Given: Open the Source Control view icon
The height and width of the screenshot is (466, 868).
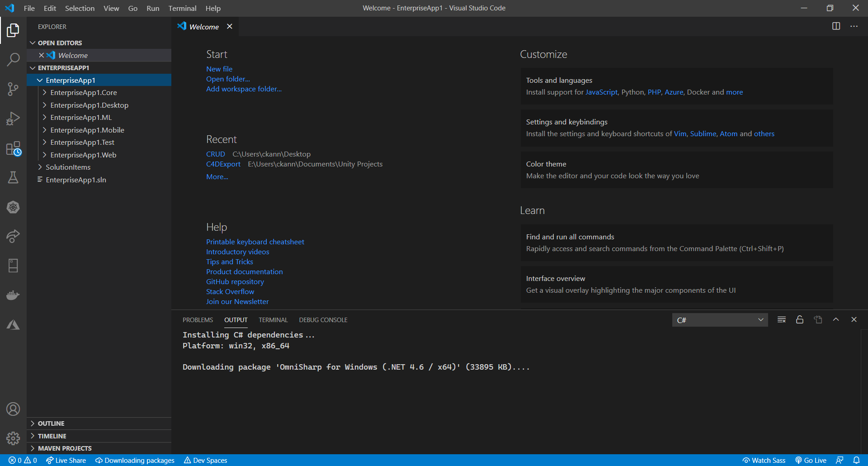Looking at the screenshot, I should (x=13, y=89).
